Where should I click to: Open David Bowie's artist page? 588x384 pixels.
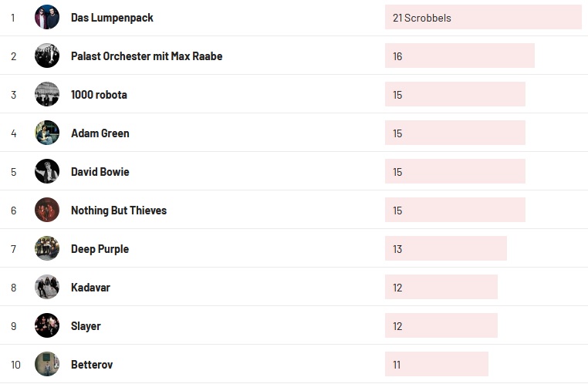[x=100, y=172]
